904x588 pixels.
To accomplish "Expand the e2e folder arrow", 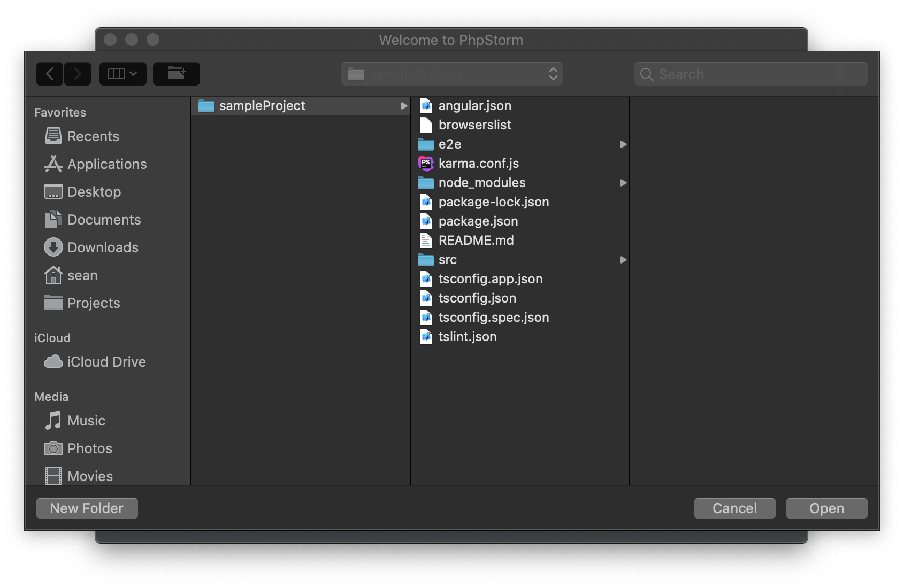I will 623,144.
